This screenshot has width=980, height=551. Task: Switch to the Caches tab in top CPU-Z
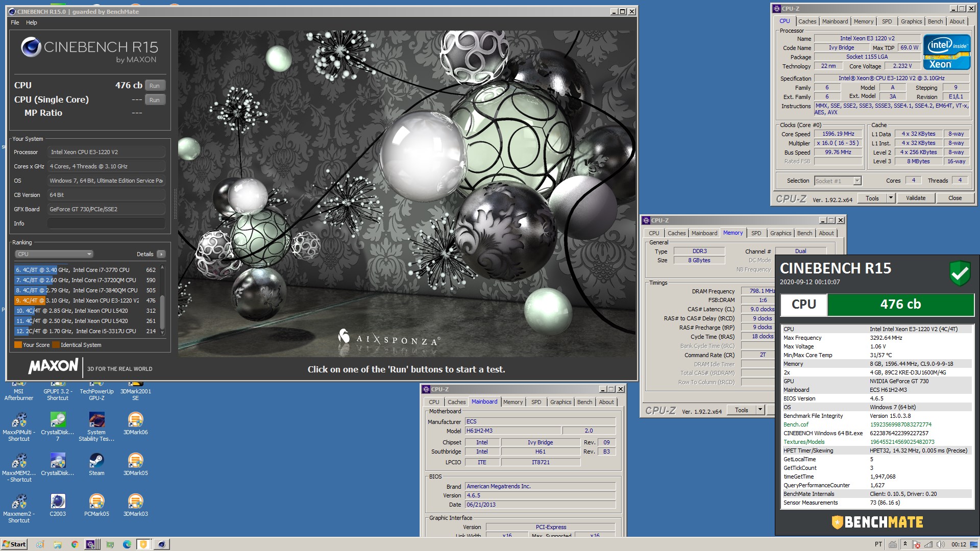coord(807,21)
